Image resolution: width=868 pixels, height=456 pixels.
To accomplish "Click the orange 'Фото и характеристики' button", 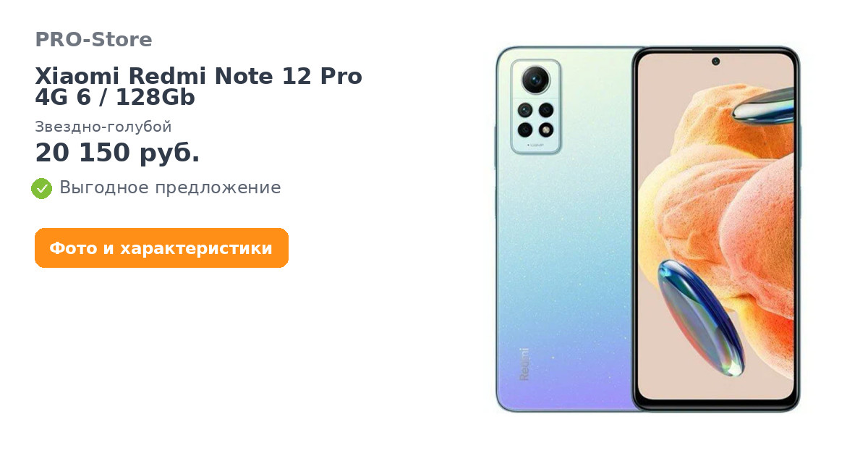I will coord(161,248).
